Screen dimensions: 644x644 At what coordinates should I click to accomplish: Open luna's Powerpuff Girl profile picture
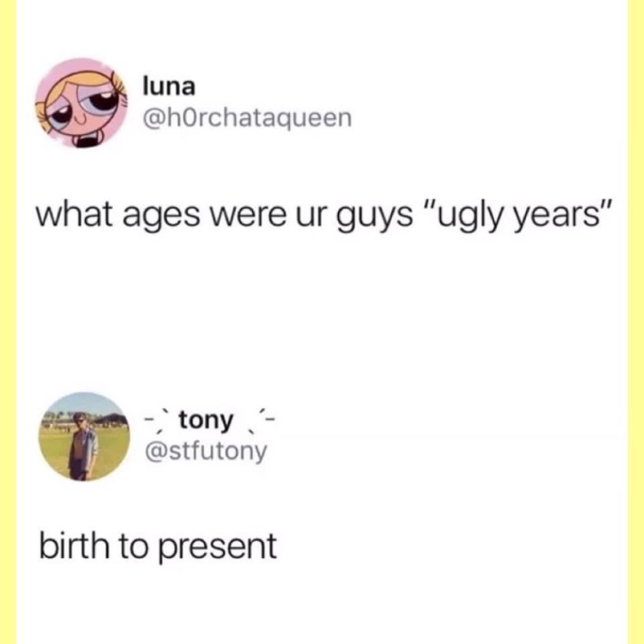pos(81,103)
